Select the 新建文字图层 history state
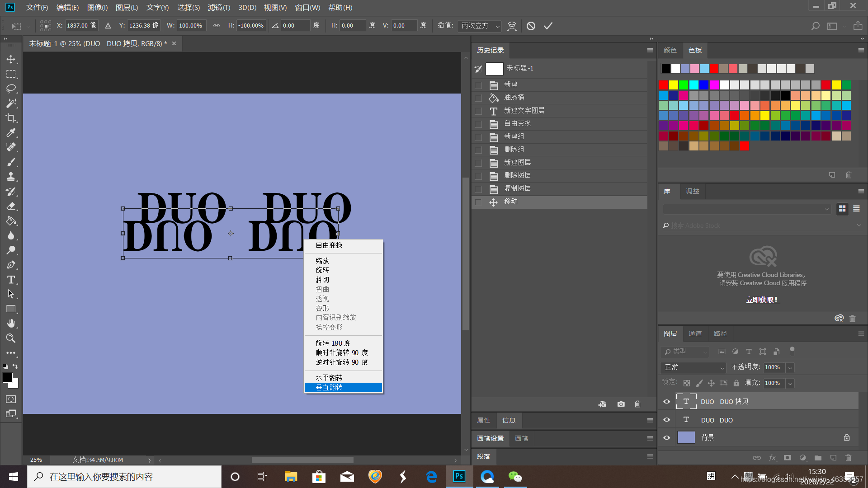The image size is (868, 488). click(x=524, y=111)
